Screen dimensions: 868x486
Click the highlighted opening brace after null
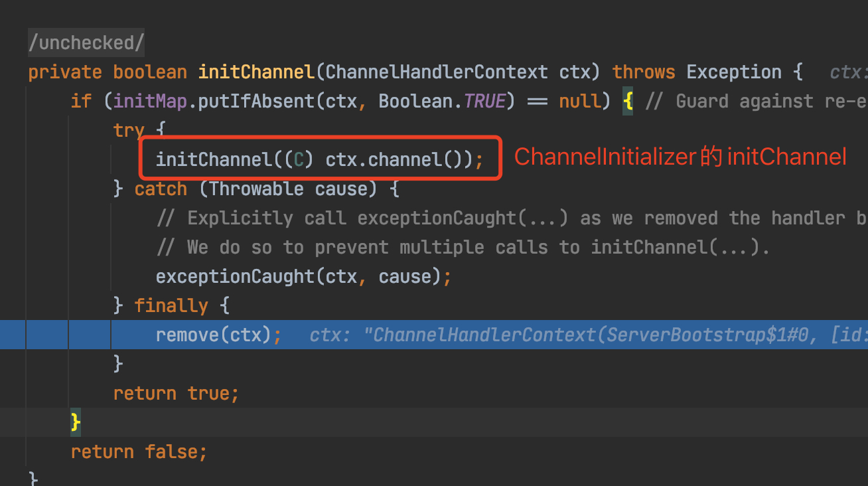(x=627, y=101)
